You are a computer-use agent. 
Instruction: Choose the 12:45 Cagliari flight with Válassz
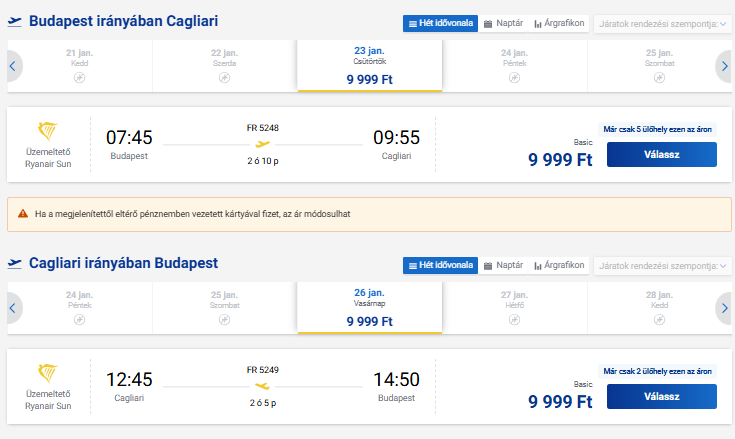[x=661, y=396]
